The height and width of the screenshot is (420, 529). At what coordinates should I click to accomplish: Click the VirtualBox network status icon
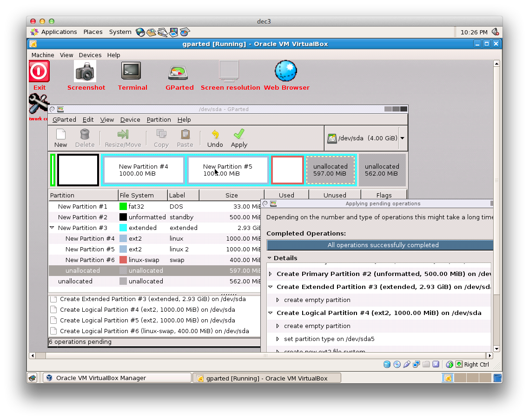[417, 364]
